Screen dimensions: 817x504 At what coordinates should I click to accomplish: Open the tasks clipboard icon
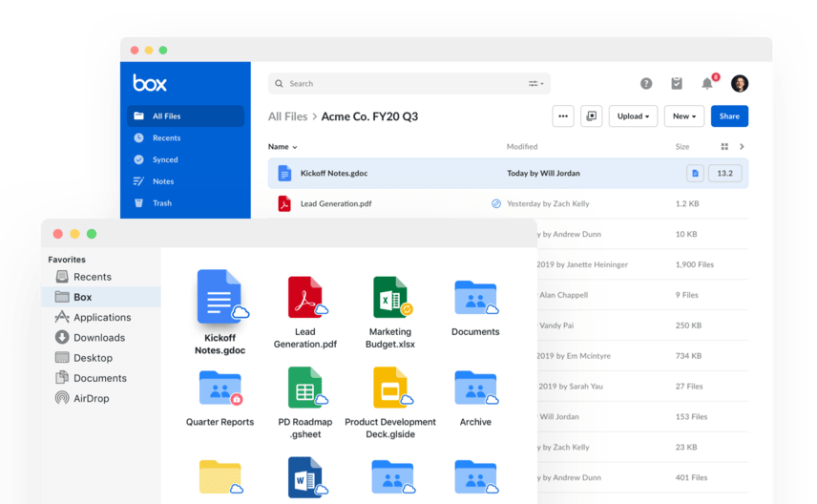tap(677, 83)
